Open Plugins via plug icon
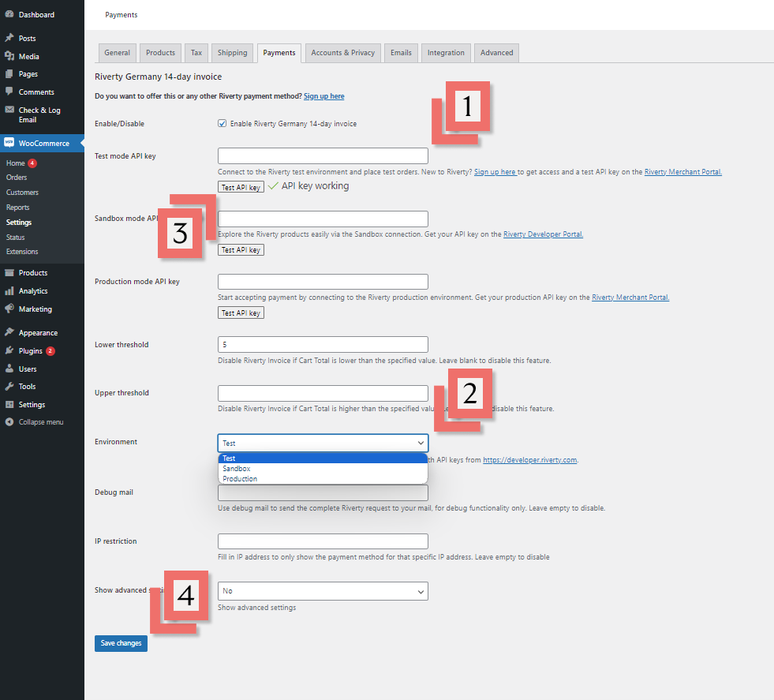Screen dimensions: 774x700 [x=9, y=350]
